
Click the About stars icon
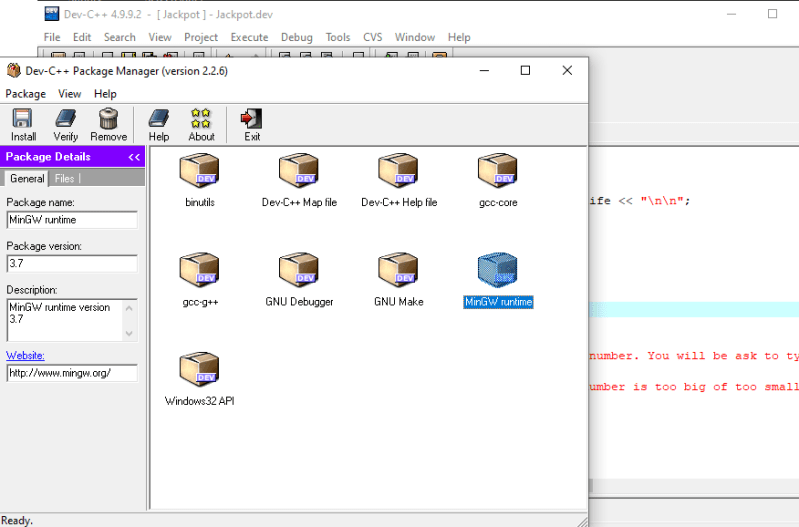pyautogui.click(x=201, y=125)
